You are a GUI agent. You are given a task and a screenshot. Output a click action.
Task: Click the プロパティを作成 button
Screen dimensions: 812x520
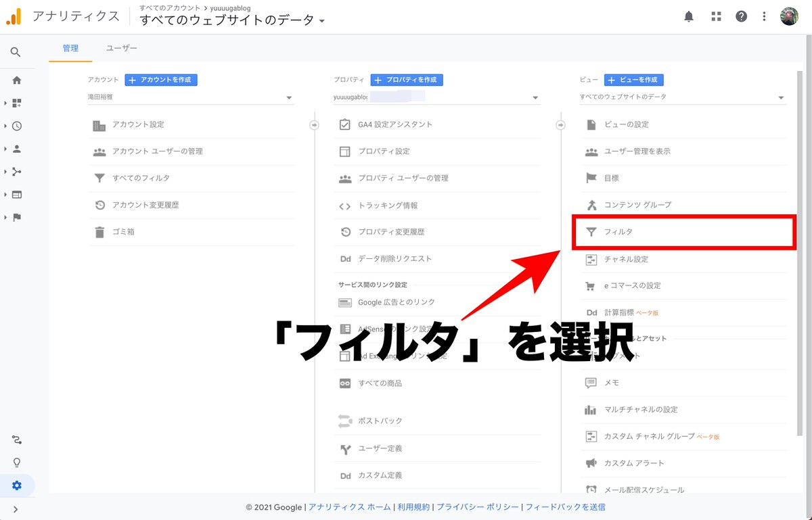pyautogui.click(x=407, y=80)
